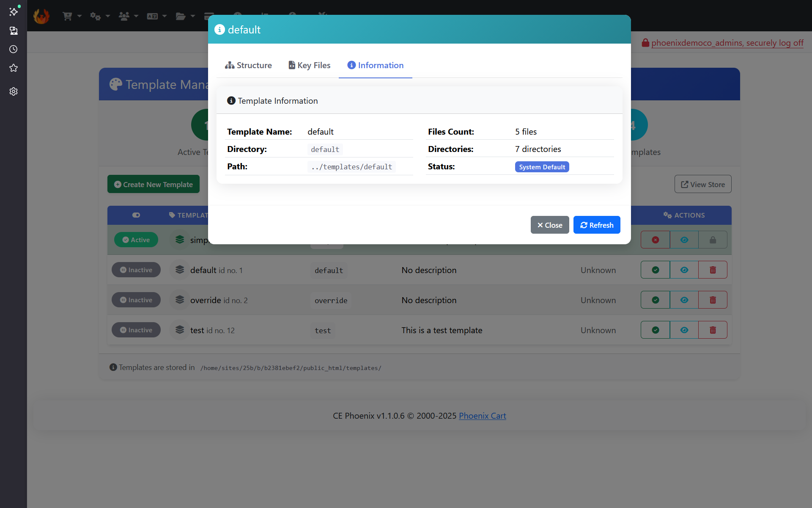Click Inactive badge in test row
This screenshot has width=812, height=508.
click(136, 330)
